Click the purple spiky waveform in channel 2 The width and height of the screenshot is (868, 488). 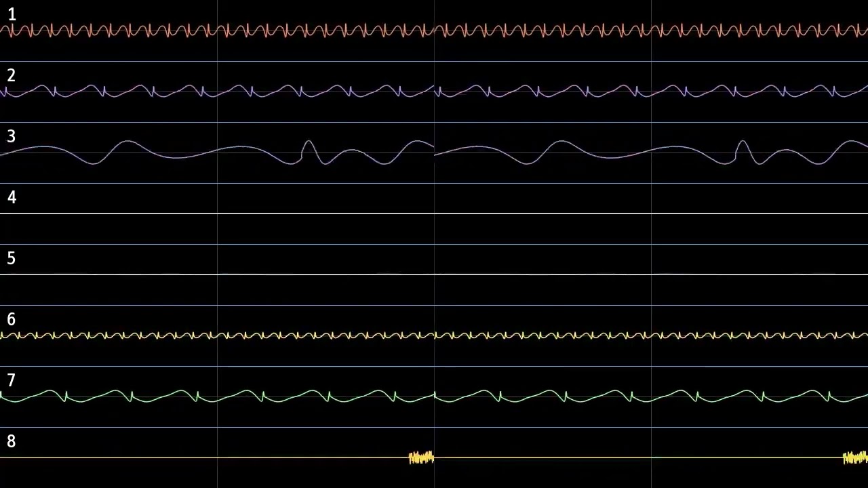pyautogui.click(x=434, y=91)
